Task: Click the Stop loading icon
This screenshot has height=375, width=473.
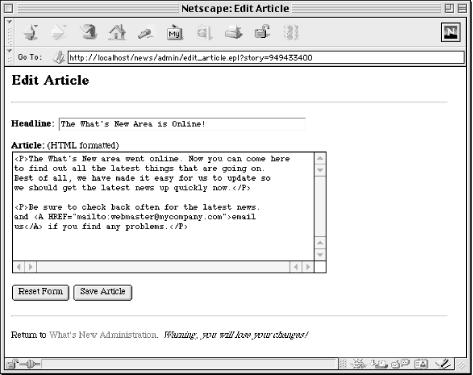Action: pos(291,33)
